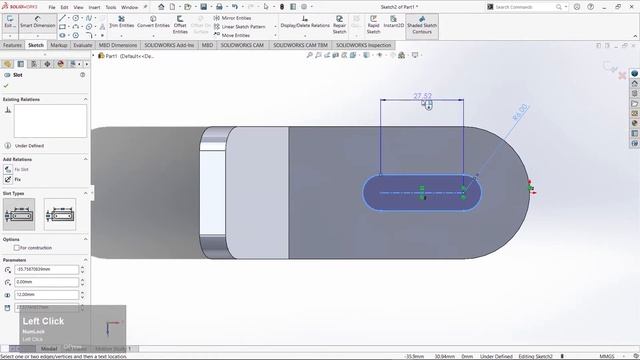Image resolution: width=640 pixels, height=360 pixels.
Task: Open the Line tool dropdown arrow
Action: [69, 18]
